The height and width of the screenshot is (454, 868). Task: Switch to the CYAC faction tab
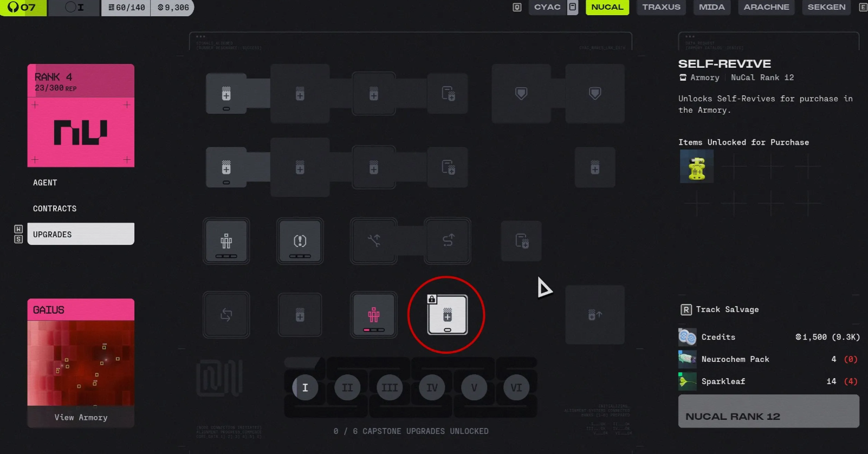547,7
